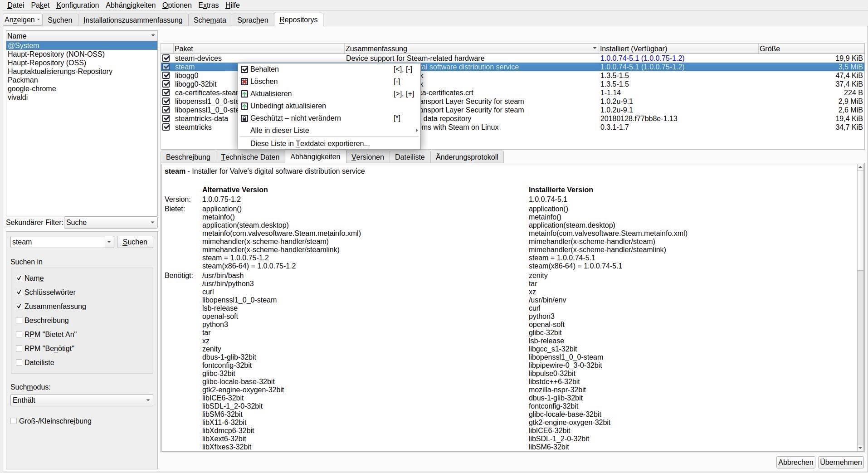Expand Alle in dieser Liste submenu
Image resolution: width=868 pixels, height=473 pixels.
click(329, 131)
